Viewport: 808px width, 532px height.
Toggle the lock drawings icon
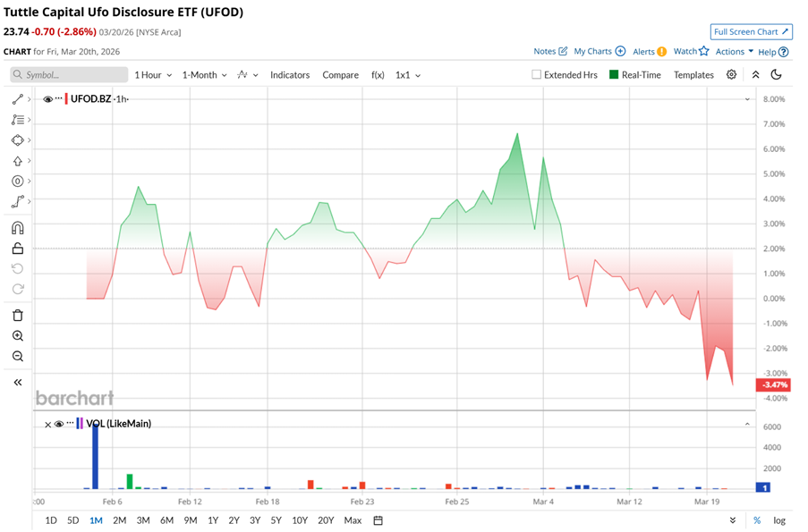click(18, 249)
